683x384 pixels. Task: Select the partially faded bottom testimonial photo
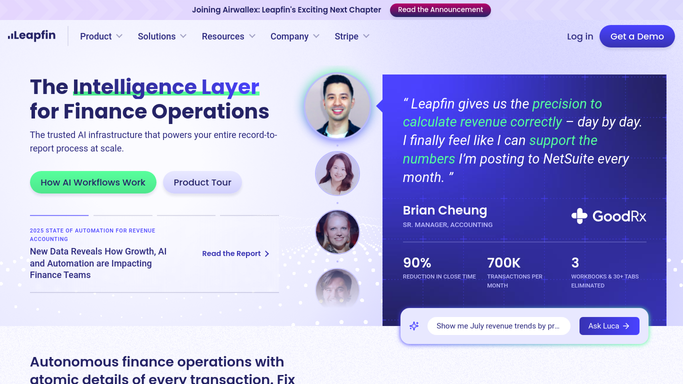(x=337, y=287)
